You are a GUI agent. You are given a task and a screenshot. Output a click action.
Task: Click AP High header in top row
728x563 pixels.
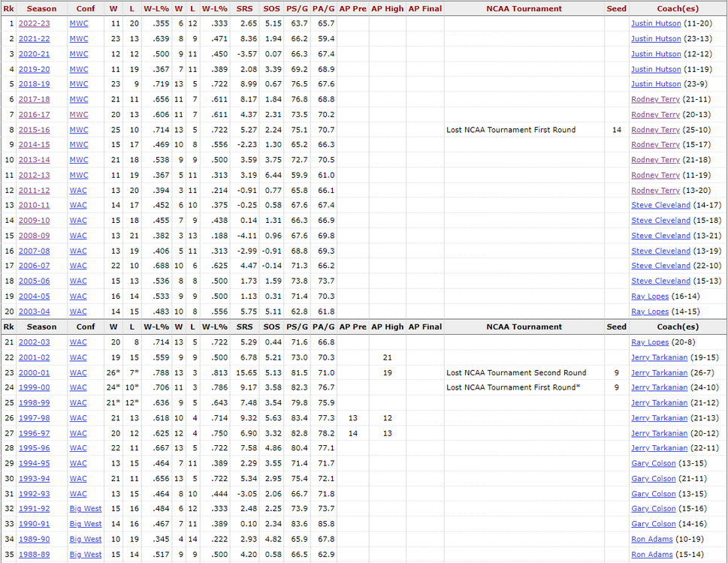(387, 9)
